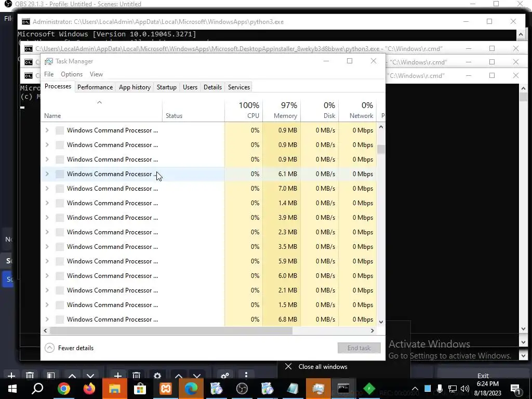Viewport: 532px width, 399px height.
Task: Expand the 6.1 MB Command Processor row
Action: tap(47, 174)
